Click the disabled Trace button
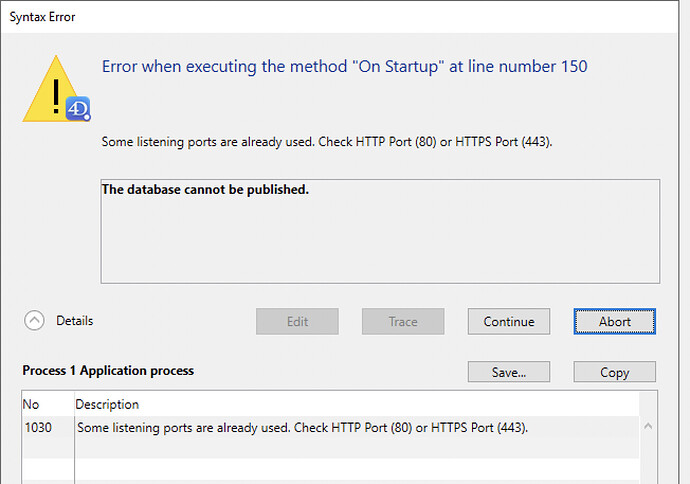This screenshot has width=690, height=484. tap(403, 321)
